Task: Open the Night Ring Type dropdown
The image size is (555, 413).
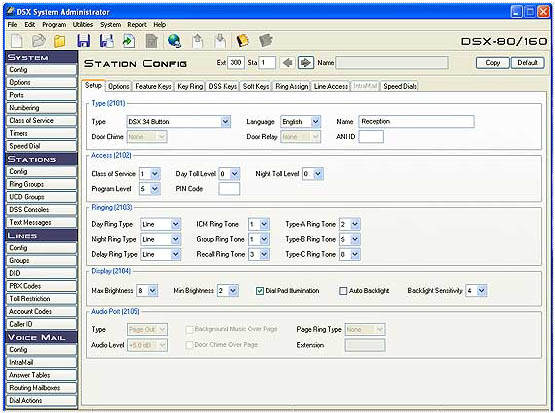Action: pos(175,240)
